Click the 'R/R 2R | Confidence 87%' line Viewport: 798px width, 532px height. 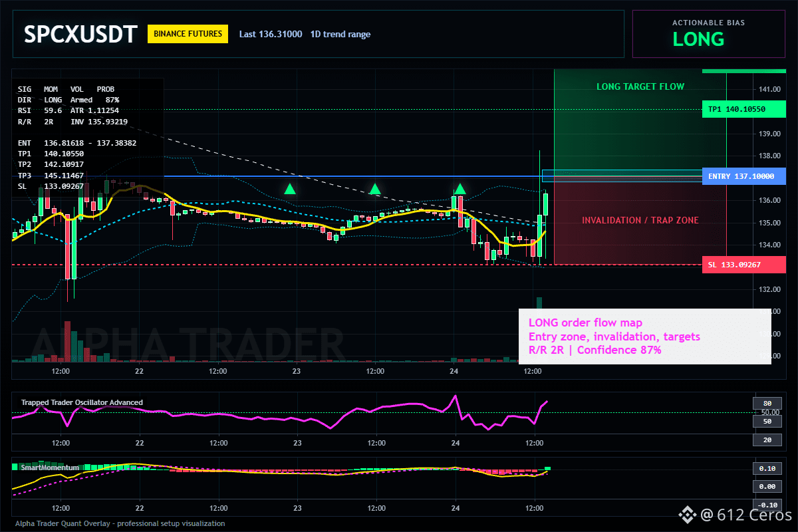click(x=595, y=350)
